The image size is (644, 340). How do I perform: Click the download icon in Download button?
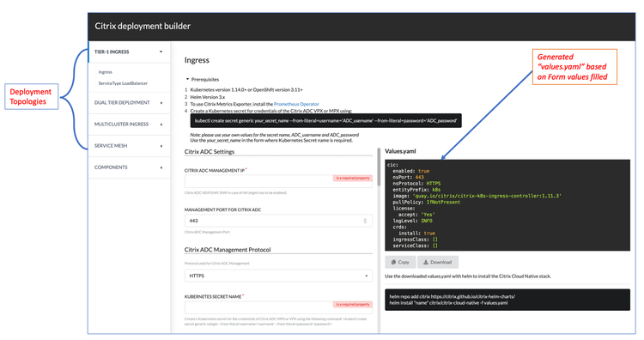point(426,262)
